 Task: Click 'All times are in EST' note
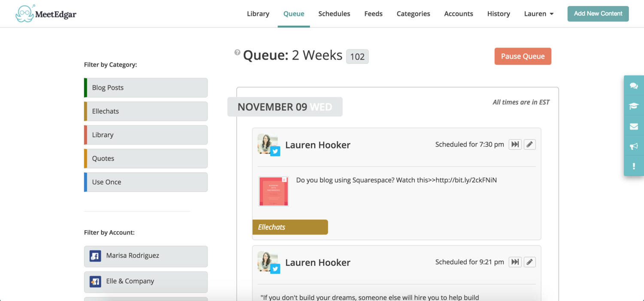click(521, 102)
